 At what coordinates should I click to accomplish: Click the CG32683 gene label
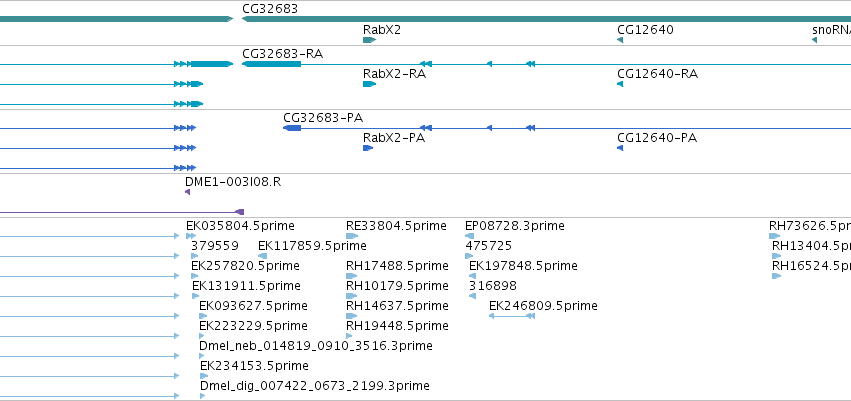pyautogui.click(x=270, y=9)
